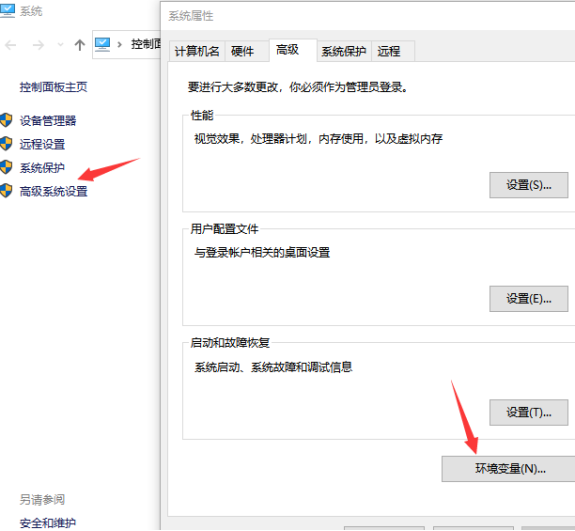Screen dimensions: 575x531
Task: Open Security and Maintenance link (安全和维护)
Action: coord(48,523)
